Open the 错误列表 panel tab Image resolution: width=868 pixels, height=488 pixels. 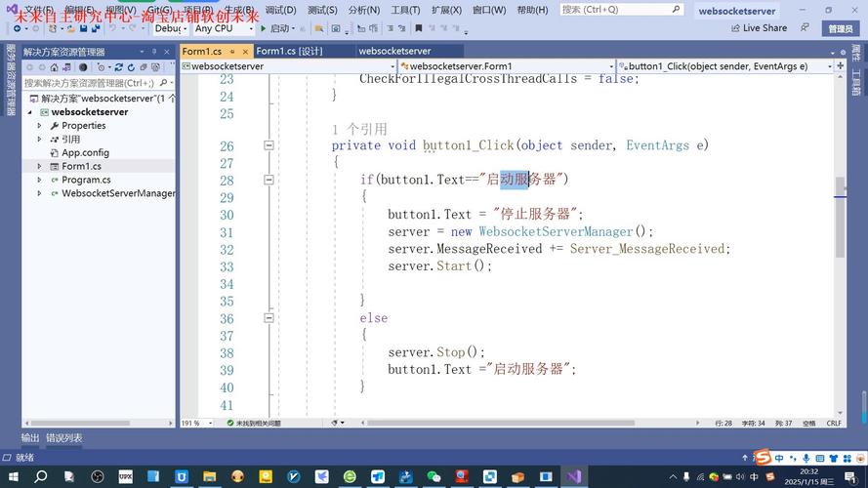pos(63,438)
